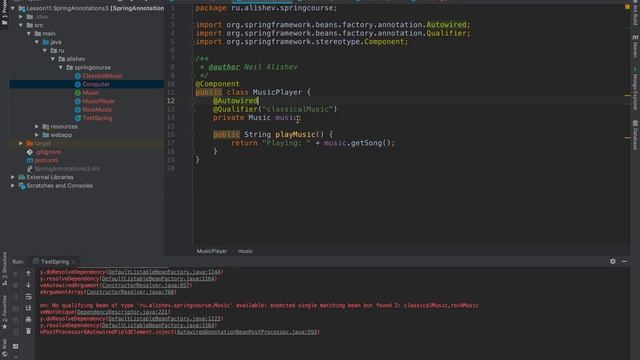Click MusicPlayer in editor breadcrumb
This screenshot has width=640, height=360.
(212, 251)
